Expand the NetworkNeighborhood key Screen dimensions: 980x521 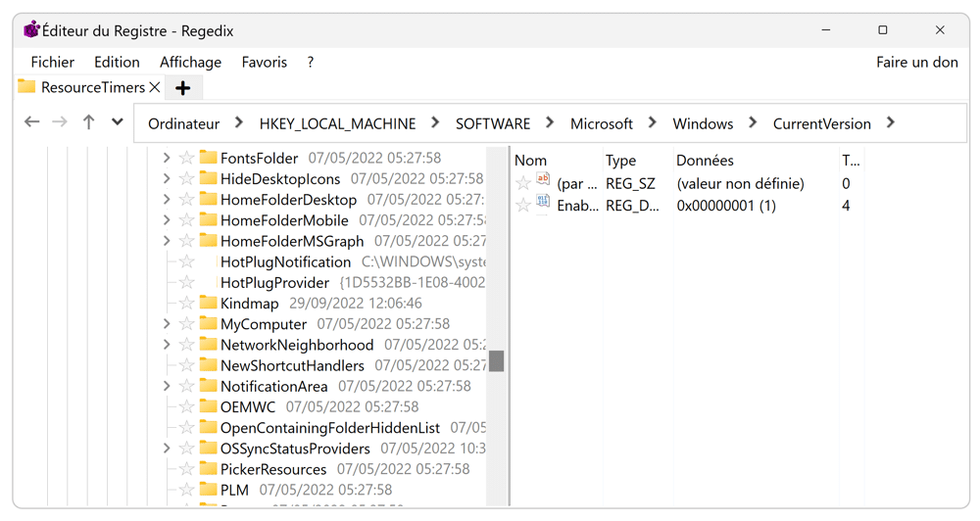click(167, 345)
